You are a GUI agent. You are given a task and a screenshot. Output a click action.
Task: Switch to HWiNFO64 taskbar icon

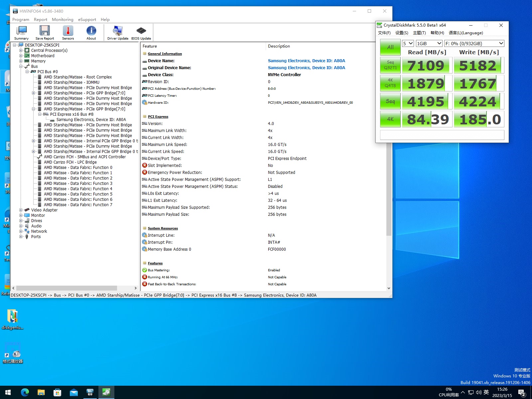point(90,393)
